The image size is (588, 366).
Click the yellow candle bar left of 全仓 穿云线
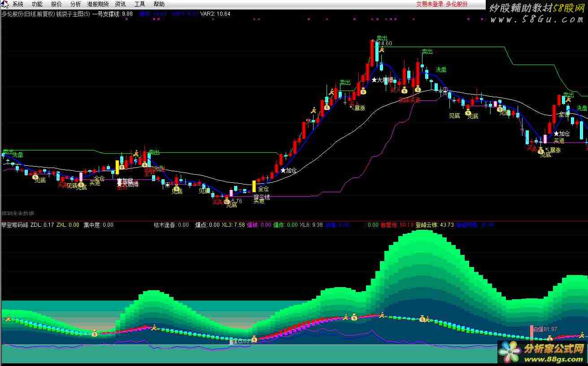tap(254, 186)
